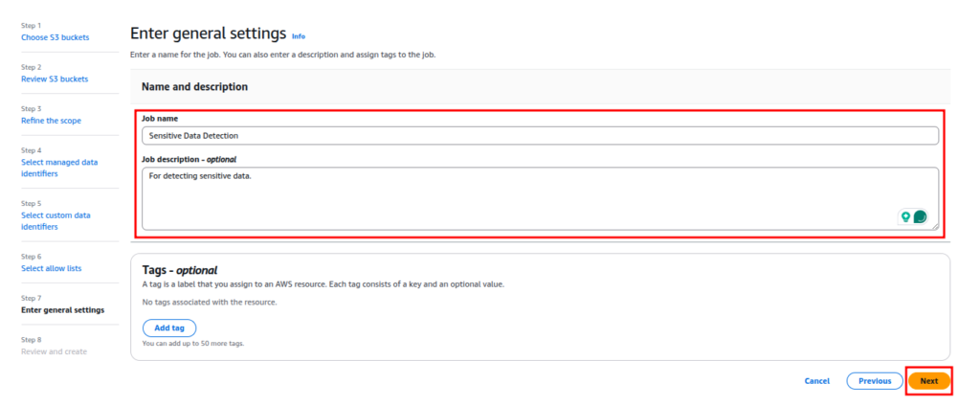Open the Info link beside the heading
Image resolution: width=980 pixels, height=406 pixels.
[x=299, y=36]
